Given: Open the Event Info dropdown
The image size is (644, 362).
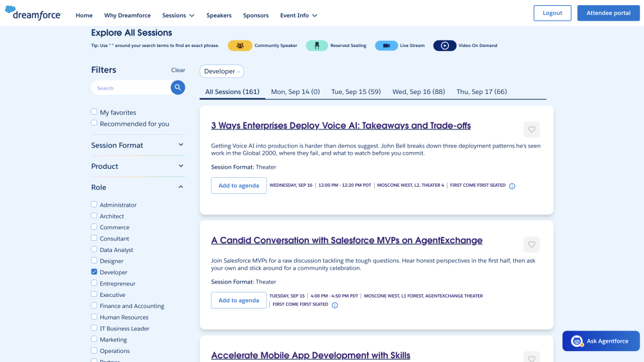Looking at the screenshot, I should 299,15.
